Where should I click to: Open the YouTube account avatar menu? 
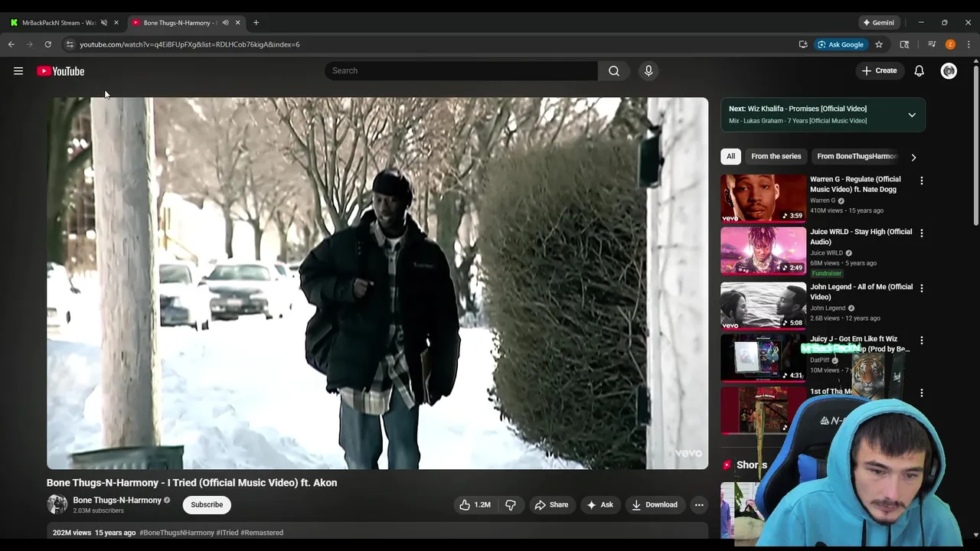coord(949,71)
